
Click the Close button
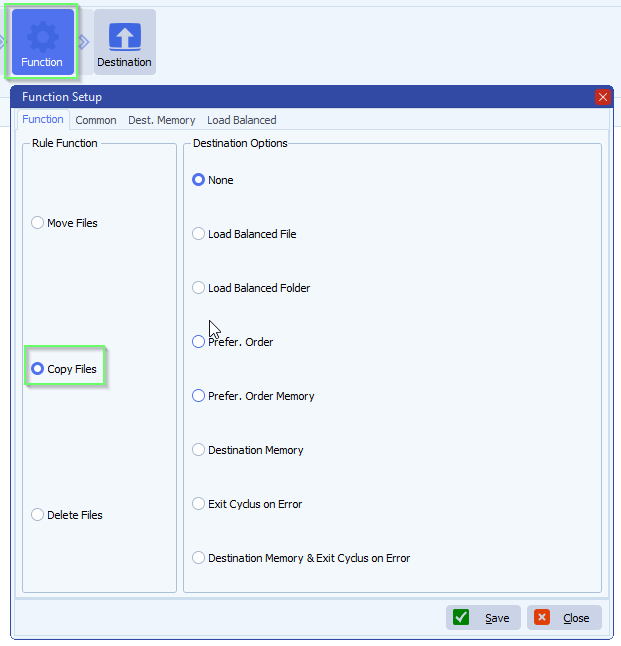tap(564, 618)
